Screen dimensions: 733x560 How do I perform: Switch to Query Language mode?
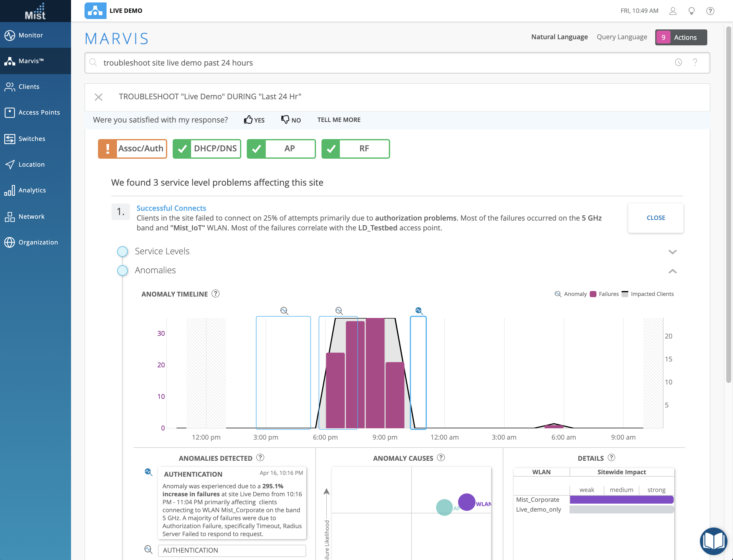[622, 37]
